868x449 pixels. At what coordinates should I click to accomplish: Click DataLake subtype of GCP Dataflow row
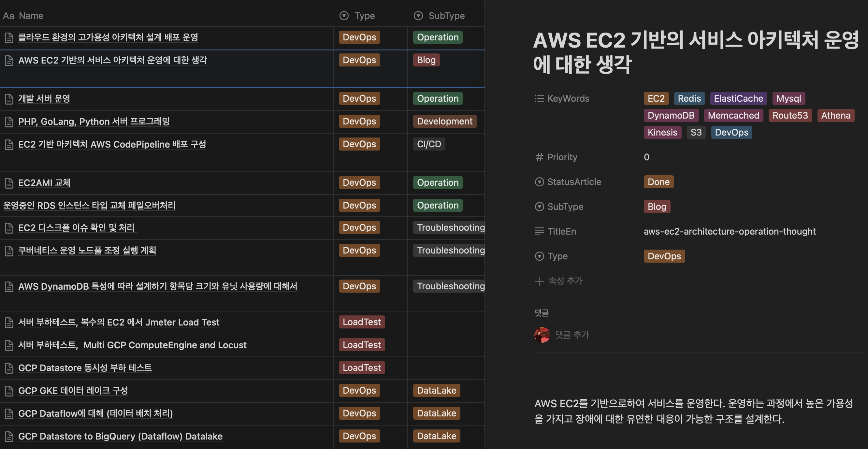[436, 413]
